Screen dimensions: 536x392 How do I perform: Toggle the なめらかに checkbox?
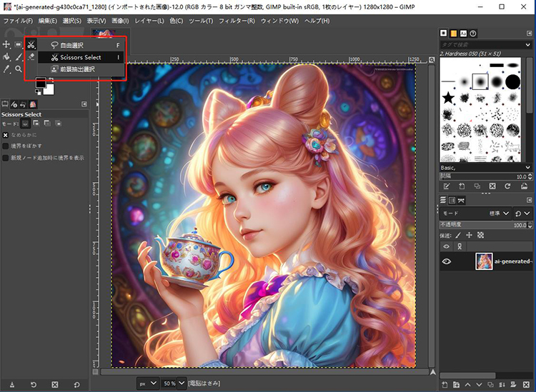(x=6, y=134)
